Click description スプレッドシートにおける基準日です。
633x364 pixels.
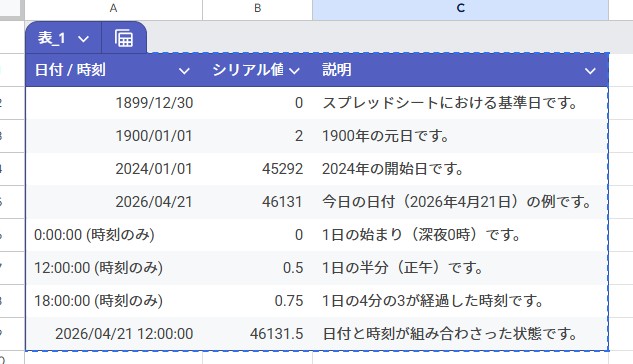(450, 103)
